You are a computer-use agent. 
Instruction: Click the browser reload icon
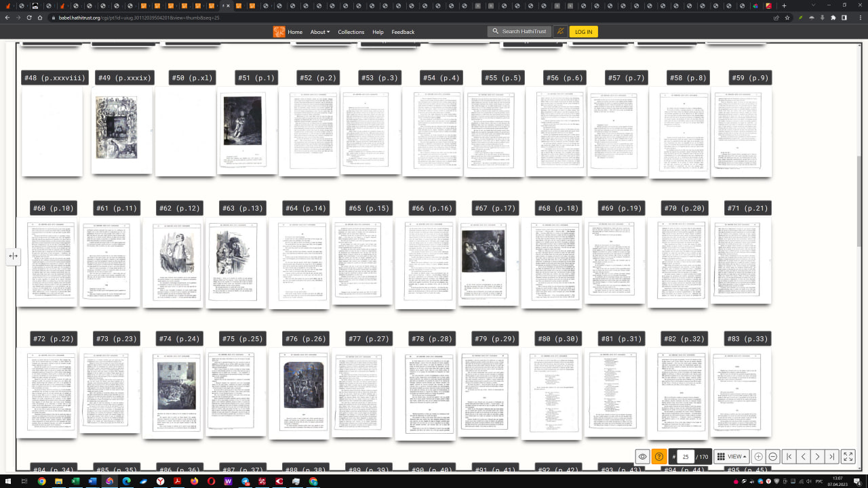coord(29,18)
